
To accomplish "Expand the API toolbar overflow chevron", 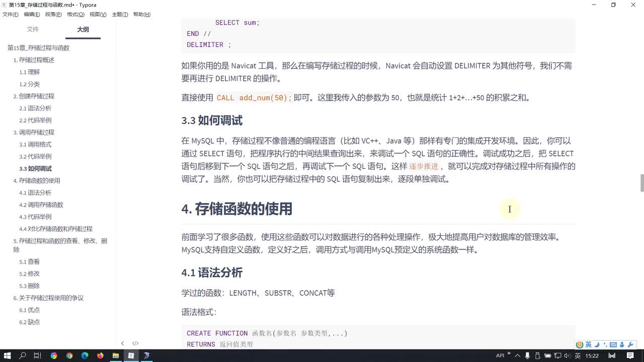I will coord(509,353).
